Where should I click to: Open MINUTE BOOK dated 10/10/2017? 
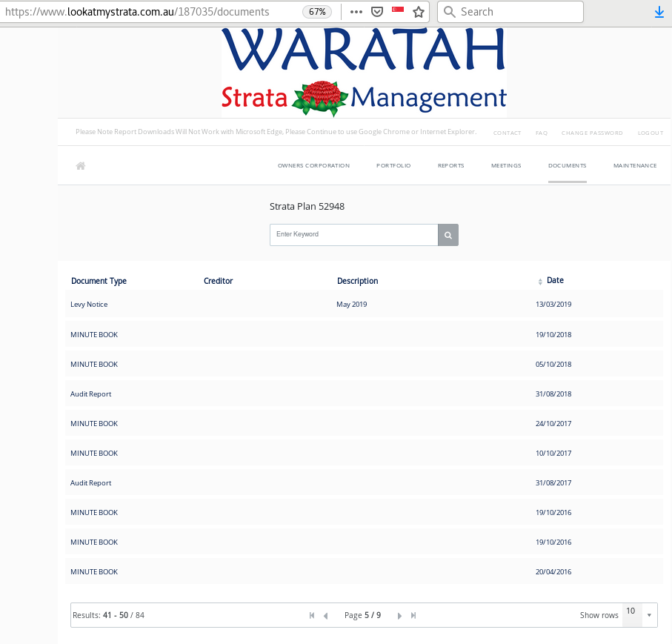pos(364,453)
